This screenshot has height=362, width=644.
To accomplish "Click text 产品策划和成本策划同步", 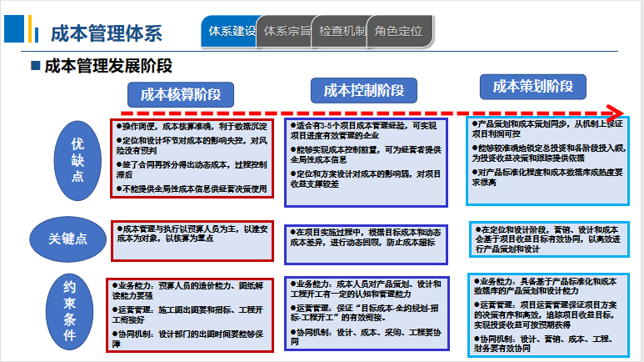I will coord(522,123).
